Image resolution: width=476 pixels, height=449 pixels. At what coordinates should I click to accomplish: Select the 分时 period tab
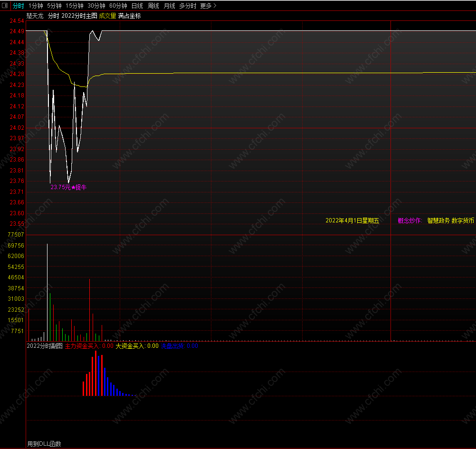pos(18,6)
